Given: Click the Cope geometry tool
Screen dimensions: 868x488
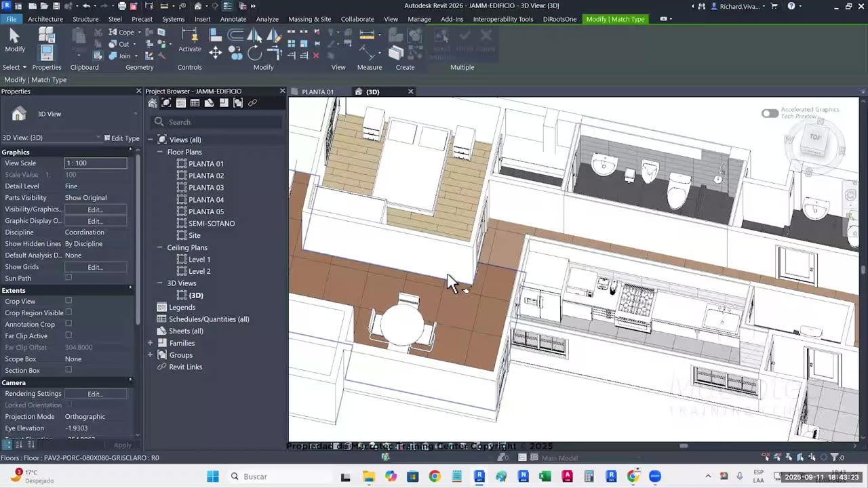Looking at the screenshot, I should pyautogui.click(x=121, y=32).
